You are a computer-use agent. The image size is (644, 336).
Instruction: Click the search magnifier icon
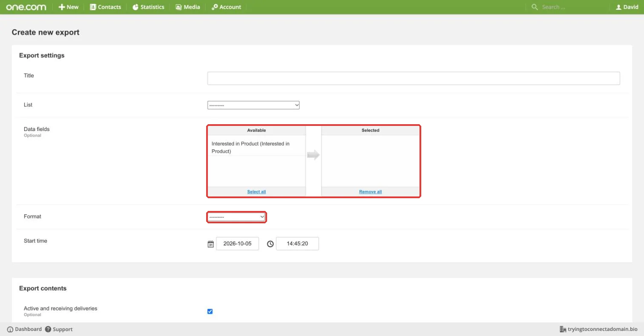coord(535,7)
